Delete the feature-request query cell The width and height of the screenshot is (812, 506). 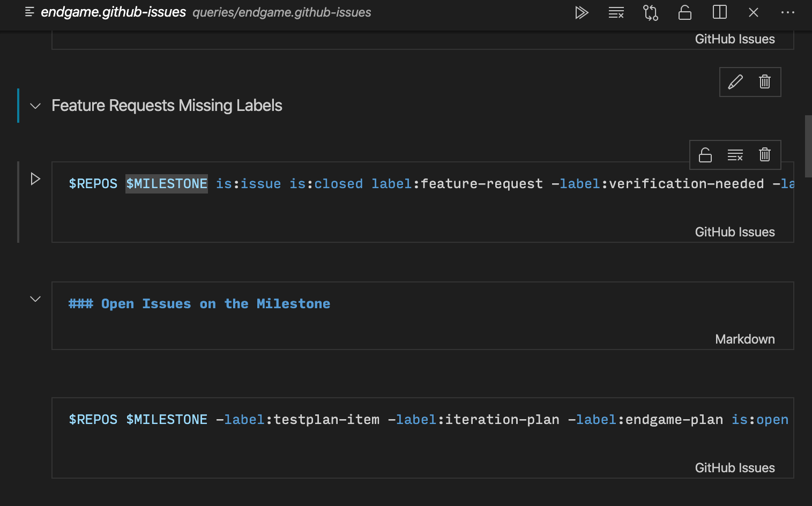point(764,155)
